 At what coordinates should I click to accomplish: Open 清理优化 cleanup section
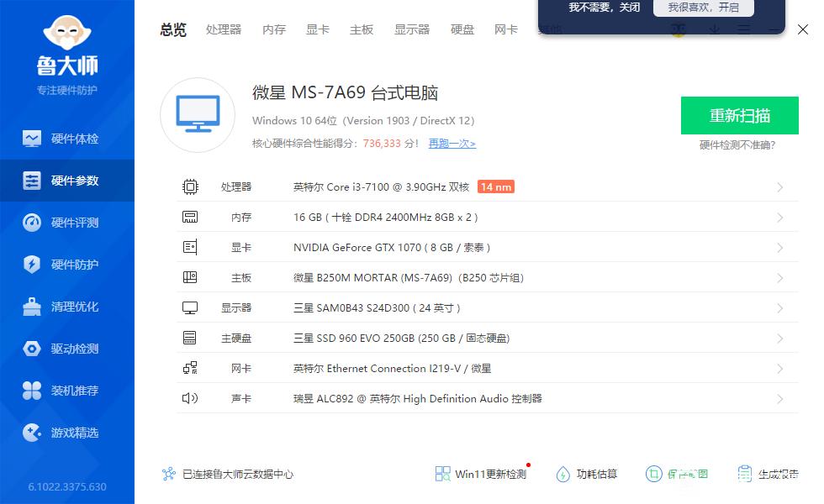(67, 307)
